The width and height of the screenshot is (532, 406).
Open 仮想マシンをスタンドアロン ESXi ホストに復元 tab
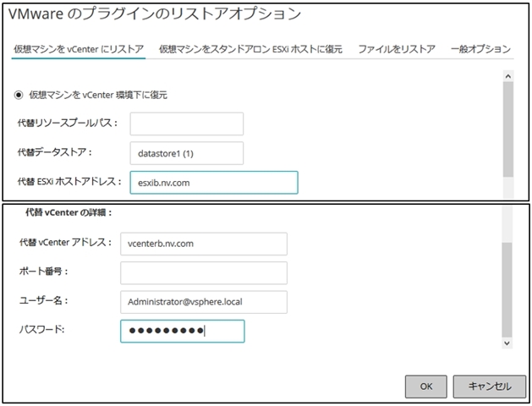point(250,49)
